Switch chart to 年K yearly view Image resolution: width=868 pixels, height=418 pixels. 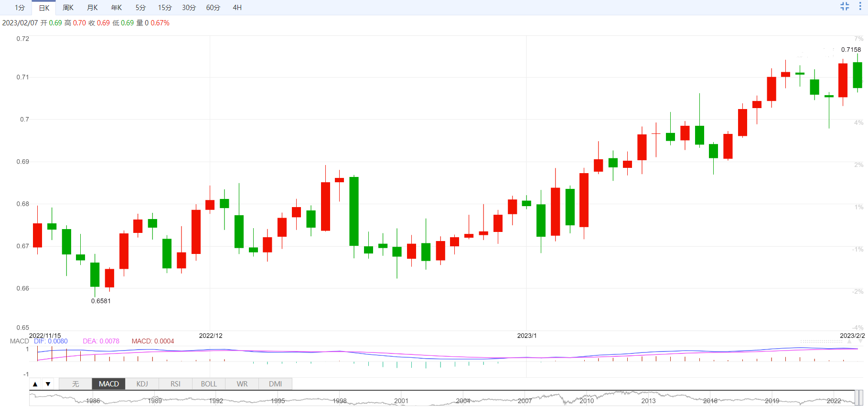point(117,8)
